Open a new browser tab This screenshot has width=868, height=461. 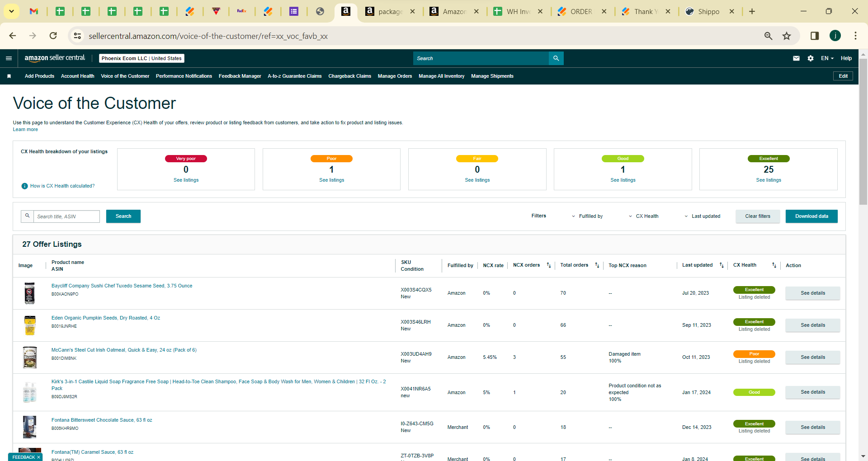click(x=752, y=11)
